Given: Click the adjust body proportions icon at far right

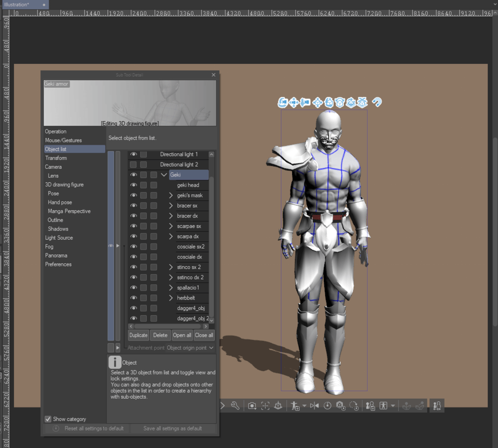Looking at the screenshot, I should click(437, 406).
